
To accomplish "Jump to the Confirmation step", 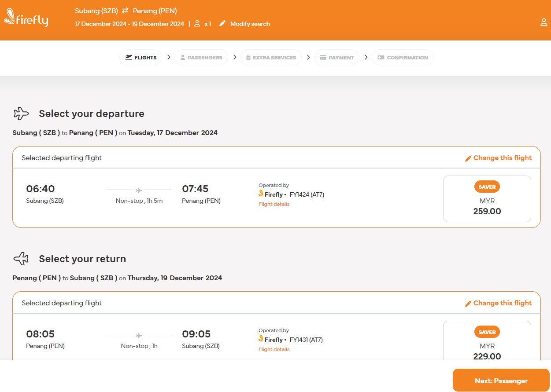I will (403, 58).
